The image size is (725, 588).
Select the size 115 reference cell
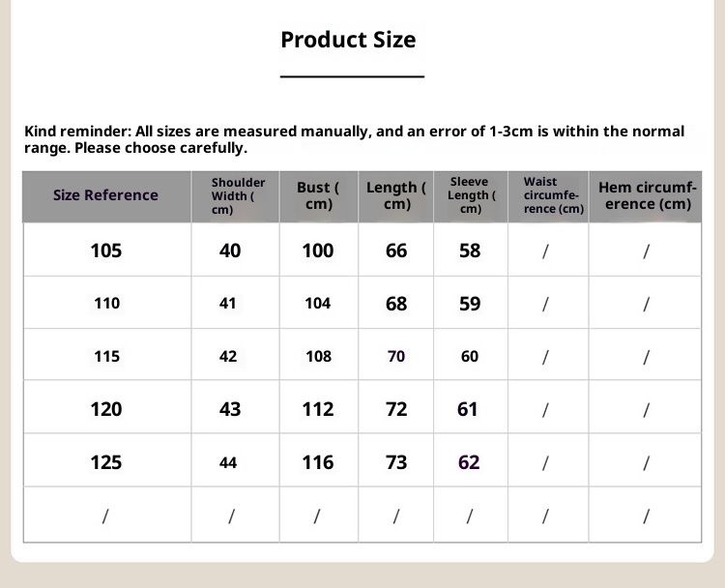pyautogui.click(x=106, y=356)
